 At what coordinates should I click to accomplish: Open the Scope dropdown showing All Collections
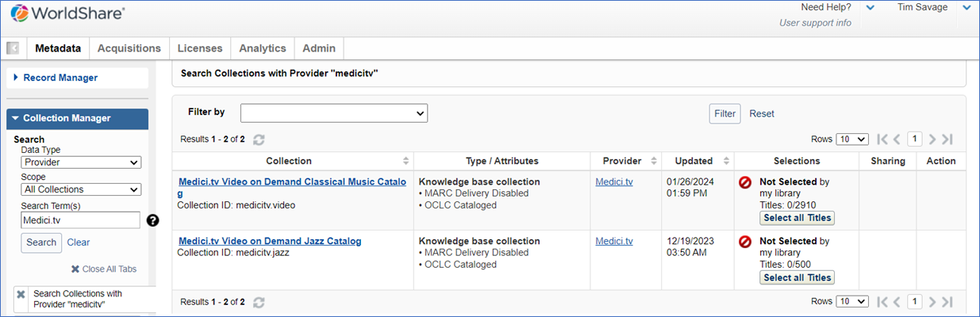81,189
